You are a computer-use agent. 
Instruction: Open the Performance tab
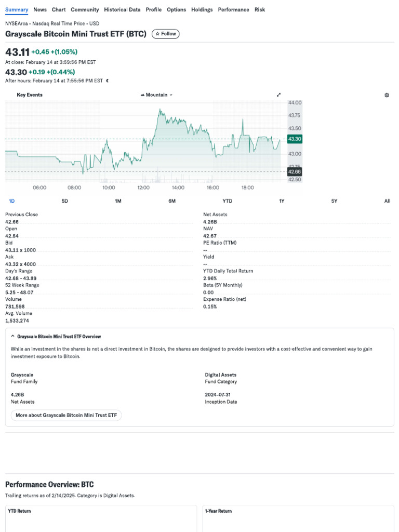point(233,9)
